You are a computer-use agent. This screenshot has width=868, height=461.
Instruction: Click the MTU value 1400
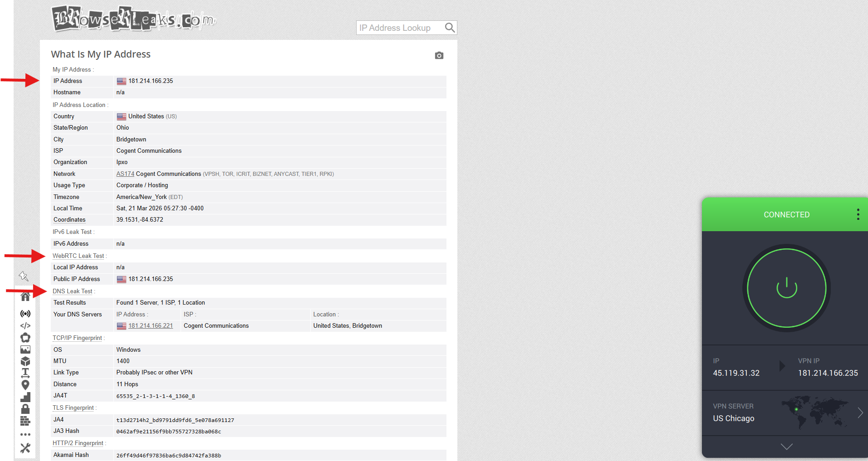point(123,361)
